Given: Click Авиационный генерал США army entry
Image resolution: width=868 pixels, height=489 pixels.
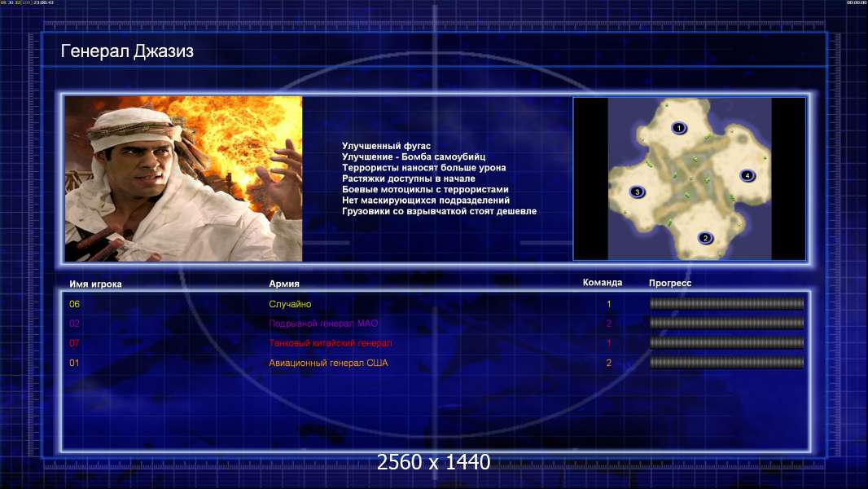Looking at the screenshot, I should point(328,363).
